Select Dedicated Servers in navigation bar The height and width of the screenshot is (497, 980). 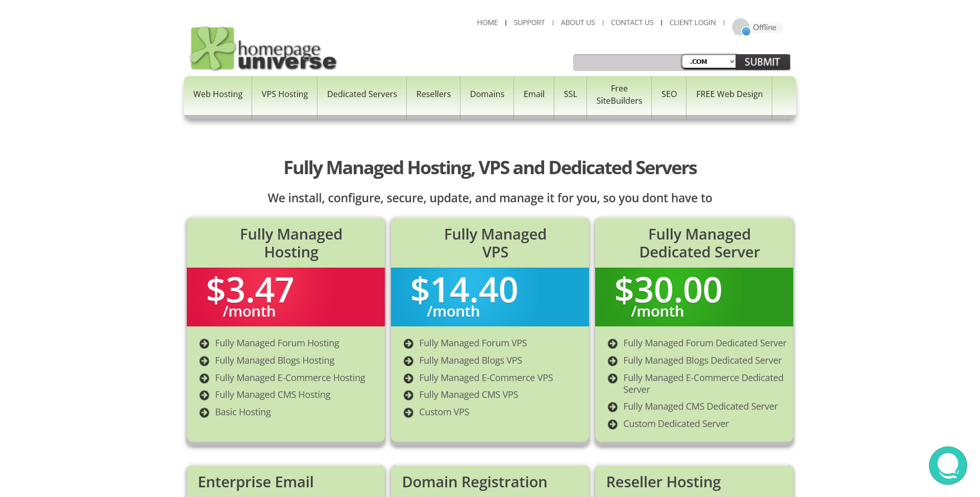pos(362,94)
